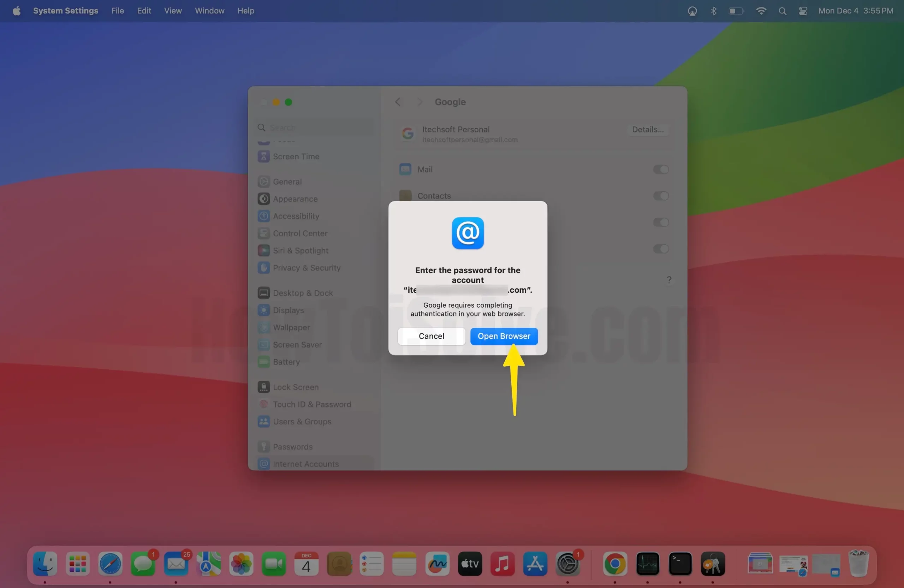
Task: Click the forward chevron beside Google
Action: click(419, 102)
